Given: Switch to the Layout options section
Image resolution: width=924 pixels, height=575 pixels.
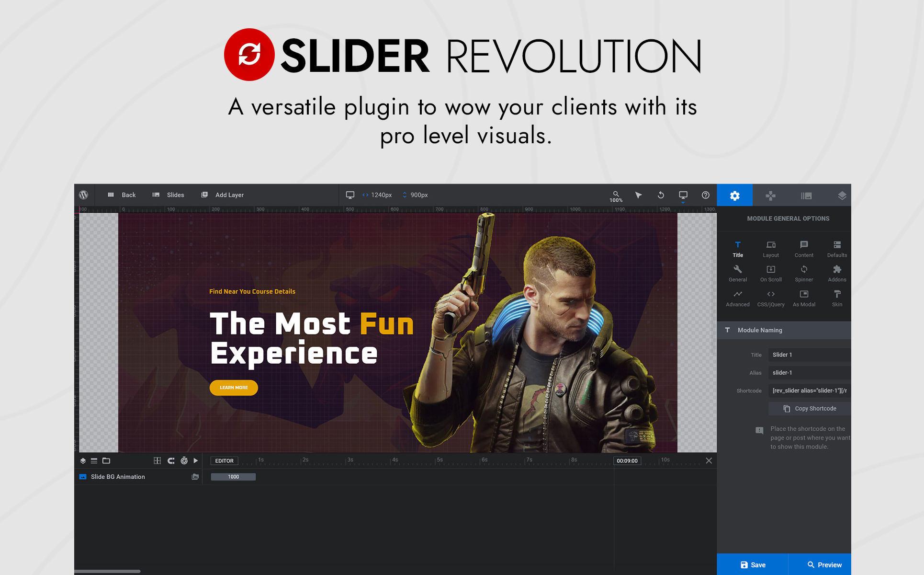Looking at the screenshot, I should (x=770, y=249).
